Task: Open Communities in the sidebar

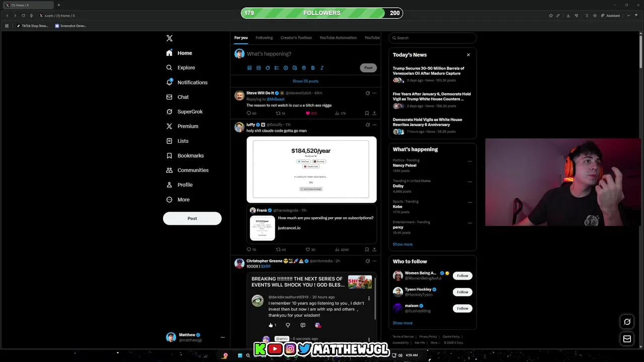Action: click(x=187, y=170)
